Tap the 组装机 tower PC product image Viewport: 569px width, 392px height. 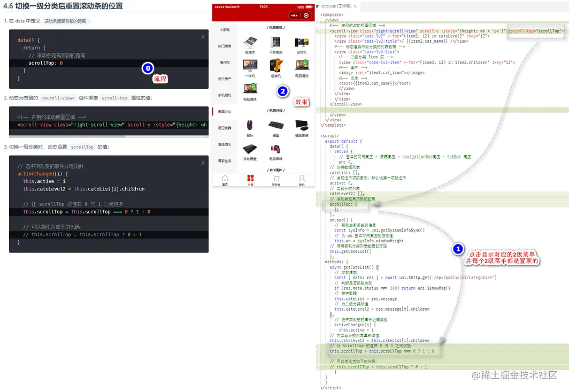276,66
